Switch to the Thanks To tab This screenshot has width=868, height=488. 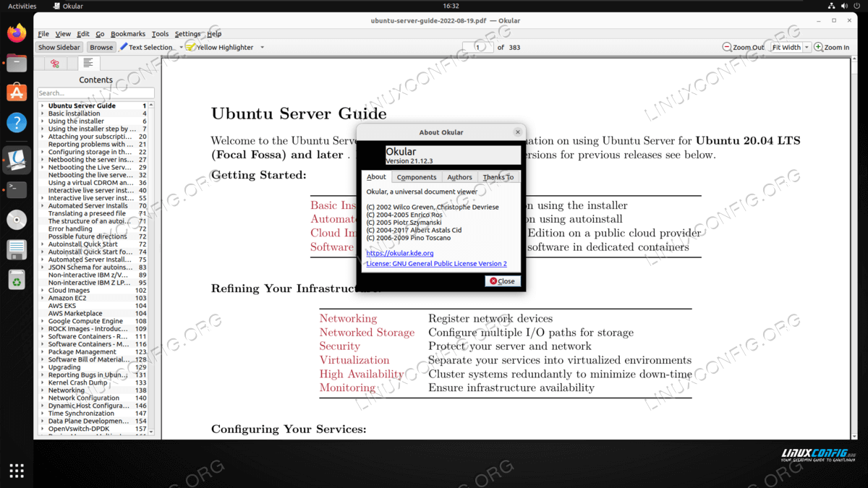point(498,177)
